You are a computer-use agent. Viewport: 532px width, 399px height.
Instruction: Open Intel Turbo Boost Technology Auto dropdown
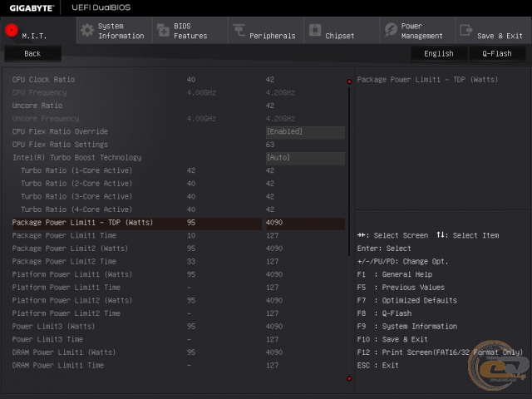[x=305, y=158]
